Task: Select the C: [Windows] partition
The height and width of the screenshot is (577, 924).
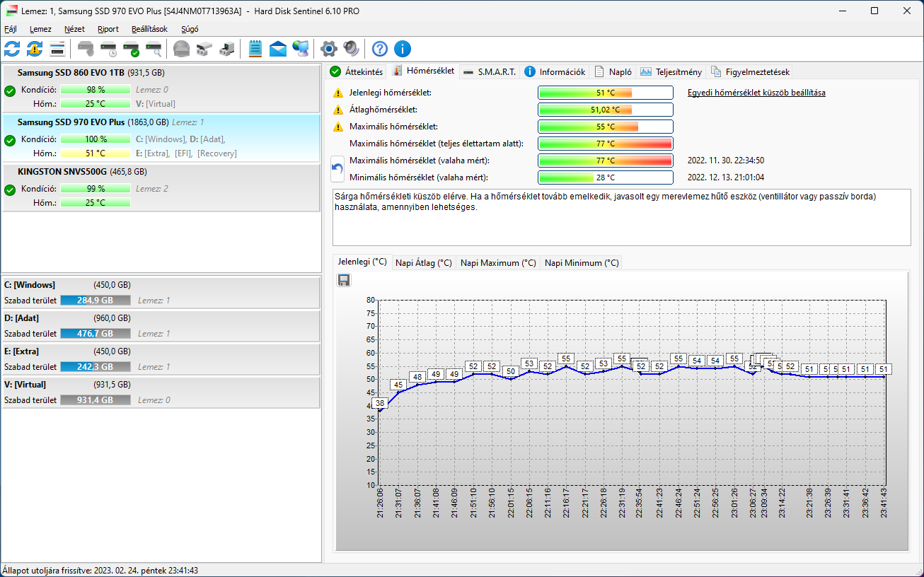Action: [x=161, y=293]
